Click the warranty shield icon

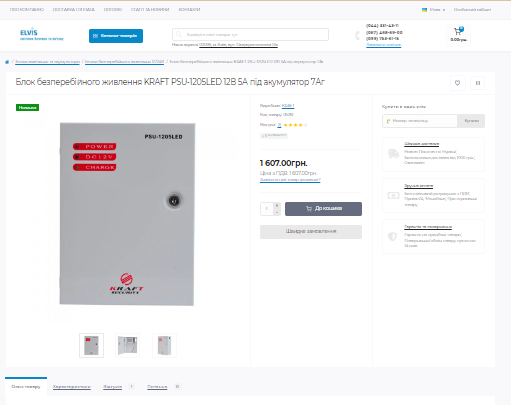[x=393, y=236]
